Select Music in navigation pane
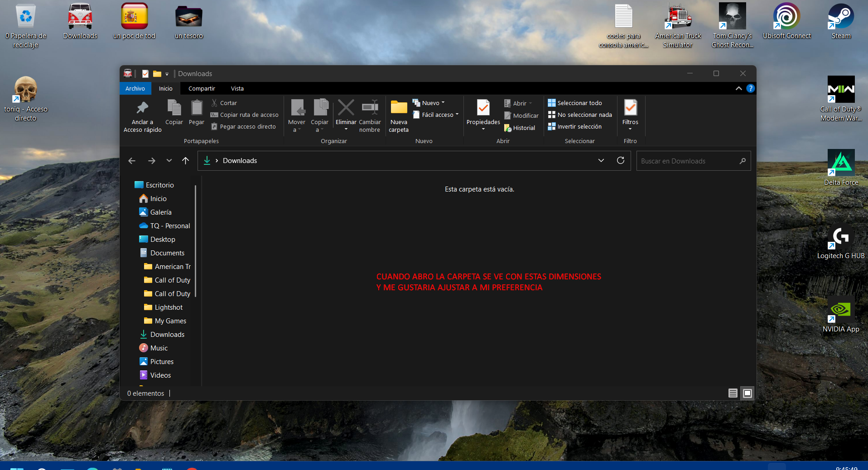 pyautogui.click(x=153, y=348)
